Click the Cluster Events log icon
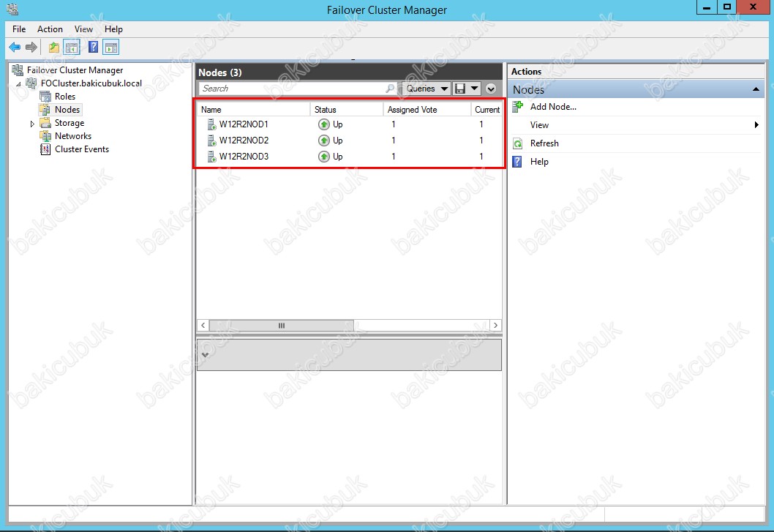Viewport: 774px width, 532px height. [45, 149]
